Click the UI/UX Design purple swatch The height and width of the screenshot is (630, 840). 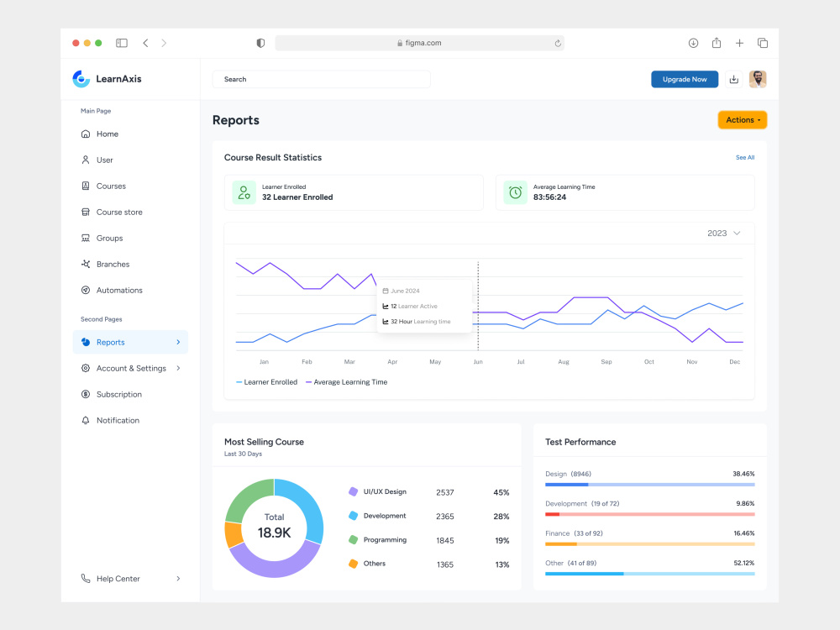coord(353,491)
